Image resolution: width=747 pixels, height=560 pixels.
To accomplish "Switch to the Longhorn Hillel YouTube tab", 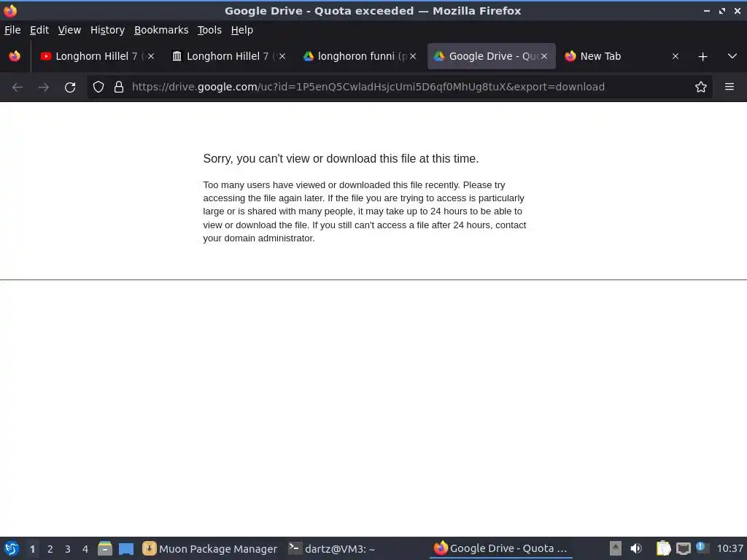I will tap(98, 56).
